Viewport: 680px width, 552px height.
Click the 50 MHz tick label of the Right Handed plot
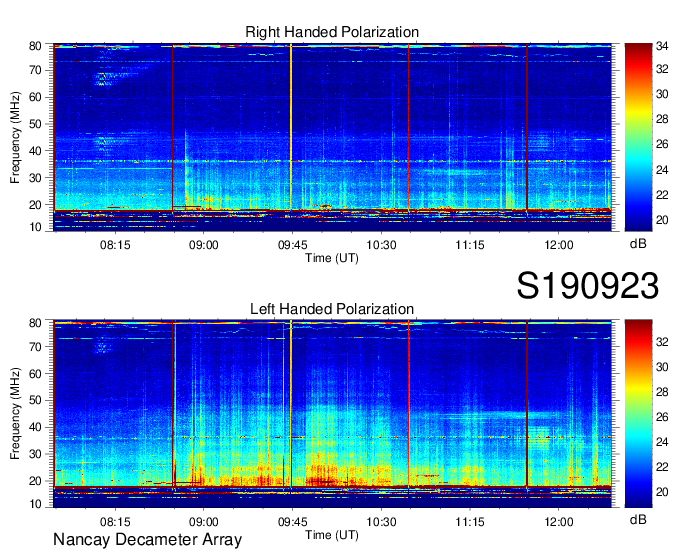[x=35, y=124]
